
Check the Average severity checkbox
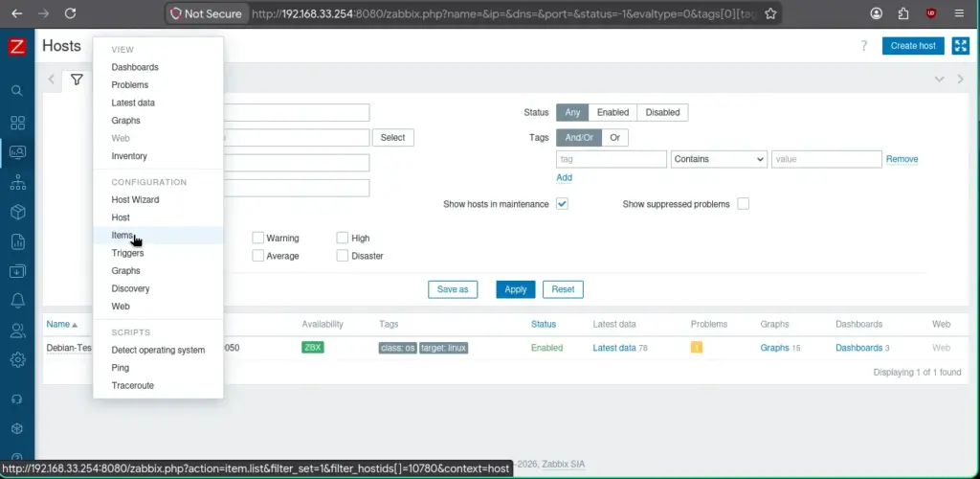(x=257, y=255)
